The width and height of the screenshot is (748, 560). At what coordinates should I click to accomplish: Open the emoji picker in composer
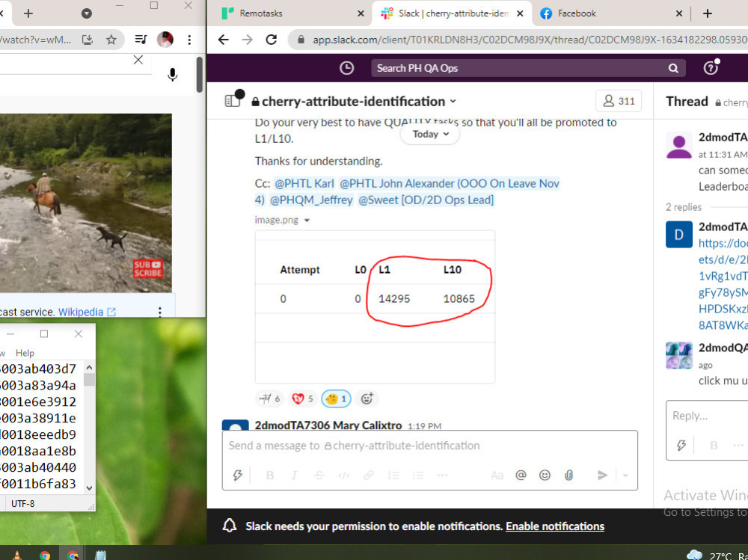click(545, 475)
